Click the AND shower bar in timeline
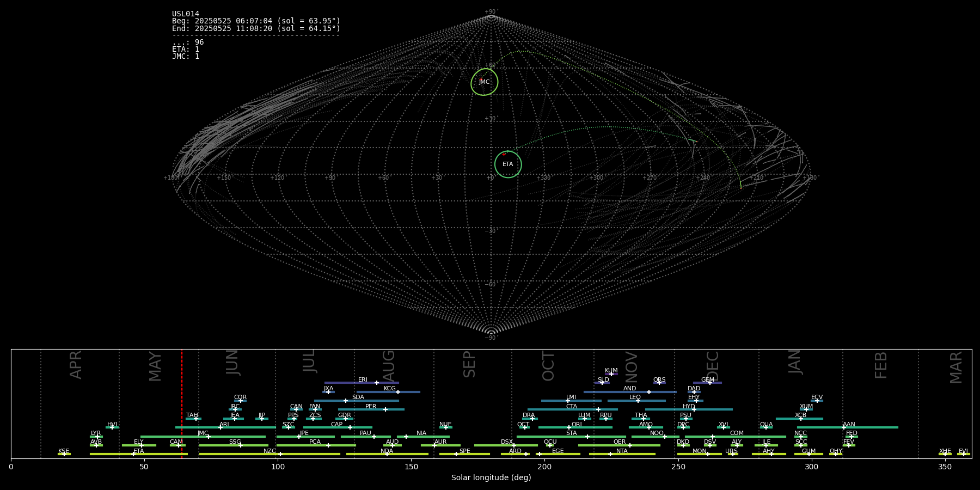 click(x=630, y=391)
